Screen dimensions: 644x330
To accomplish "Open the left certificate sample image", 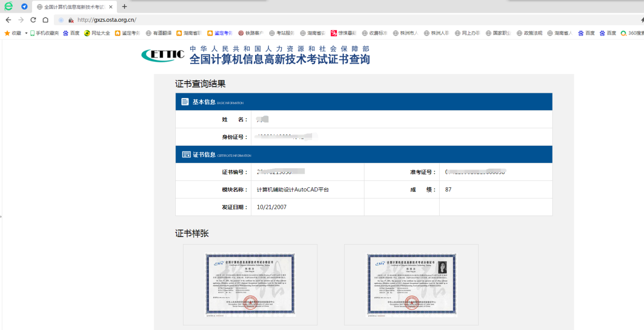I will (x=250, y=285).
